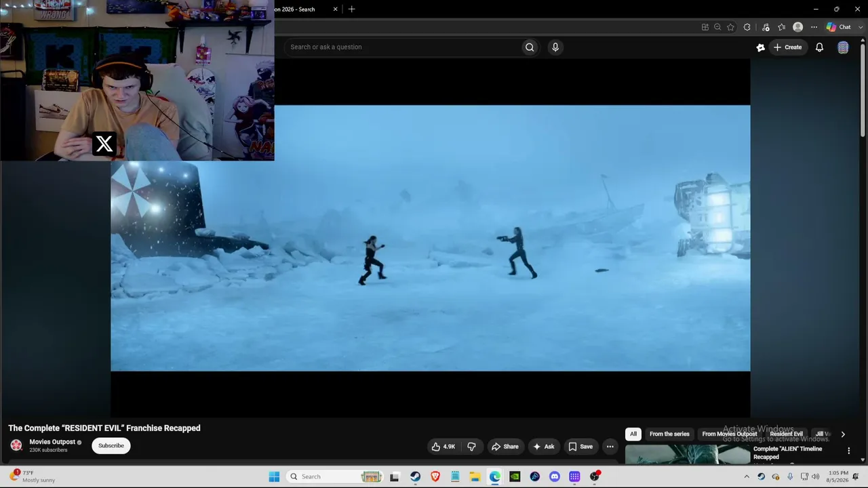The width and height of the screenshot is (868, 488).
Task: Open the clock showing 1:05 PM
Action: 838,476
